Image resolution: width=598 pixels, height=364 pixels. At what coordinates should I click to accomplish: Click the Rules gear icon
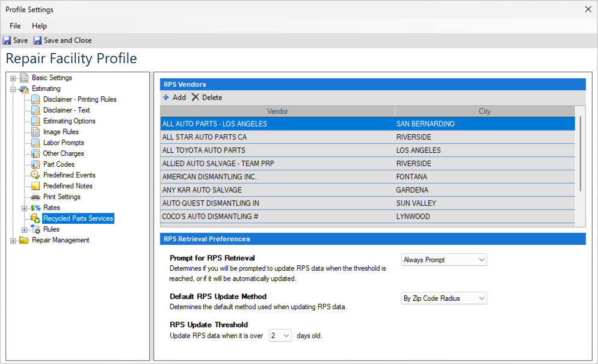[35, 229]
